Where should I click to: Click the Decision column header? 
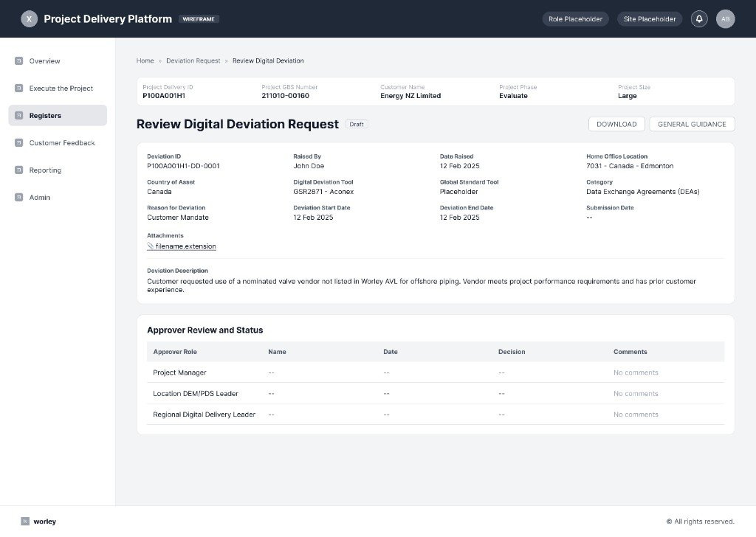click(x=512, y=352)
